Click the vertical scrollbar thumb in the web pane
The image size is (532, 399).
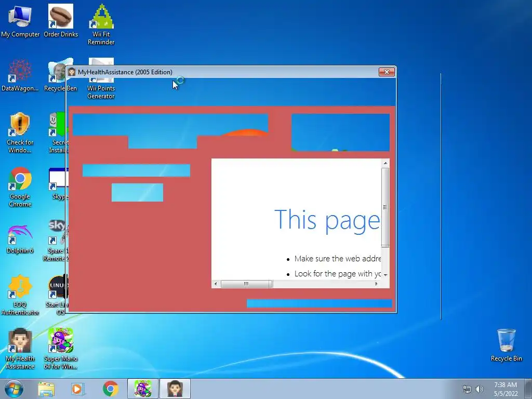385,207
